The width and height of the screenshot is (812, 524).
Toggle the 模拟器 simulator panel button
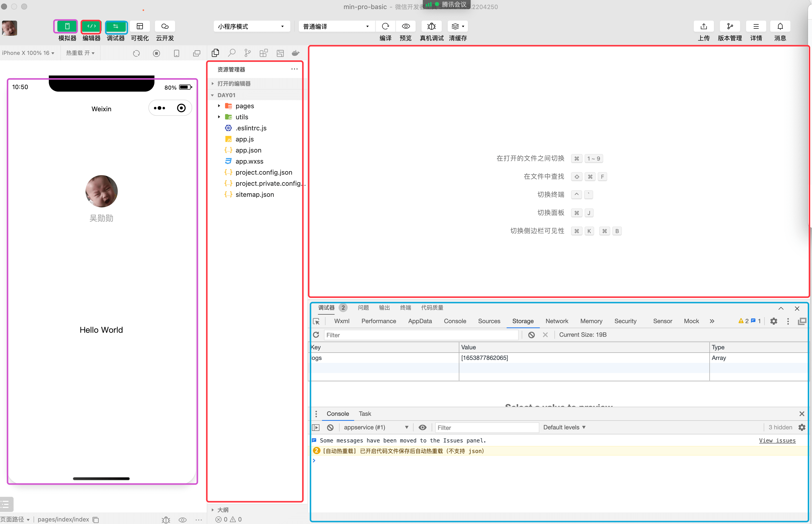[x=67, y=26]
